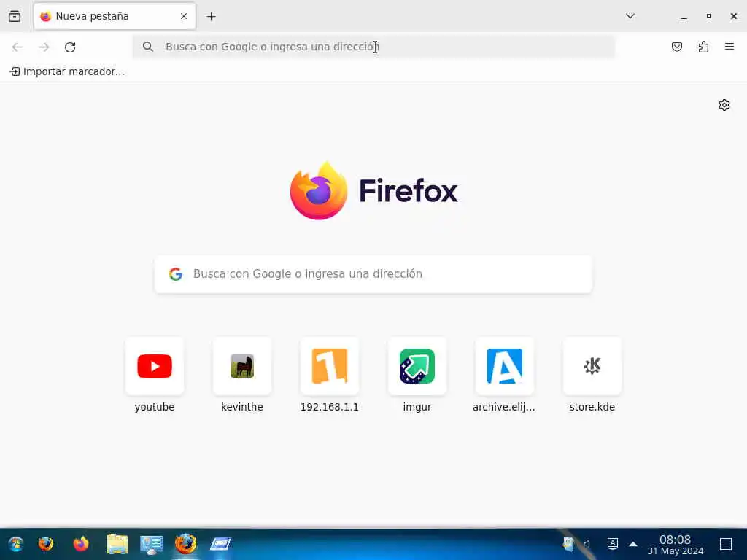Go forward one page
Viewport: 747px width, 560px height.
tap(44, 47)
